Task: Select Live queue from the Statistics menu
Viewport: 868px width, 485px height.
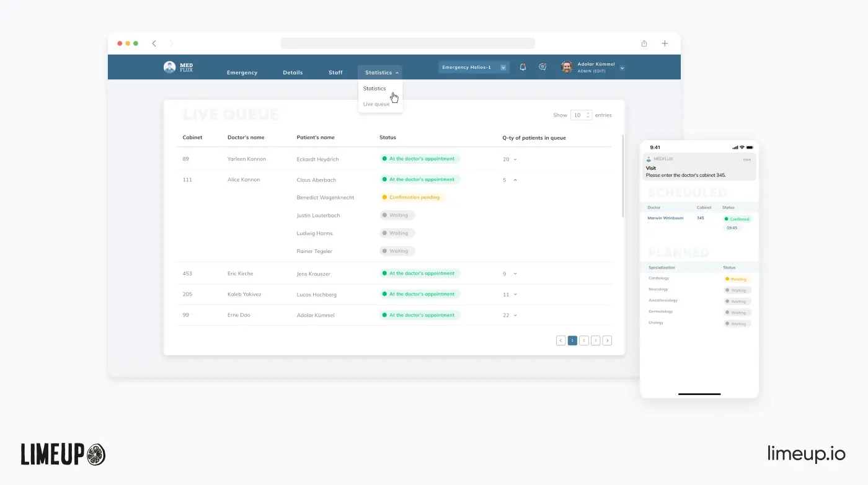Action: pos(376,104)
